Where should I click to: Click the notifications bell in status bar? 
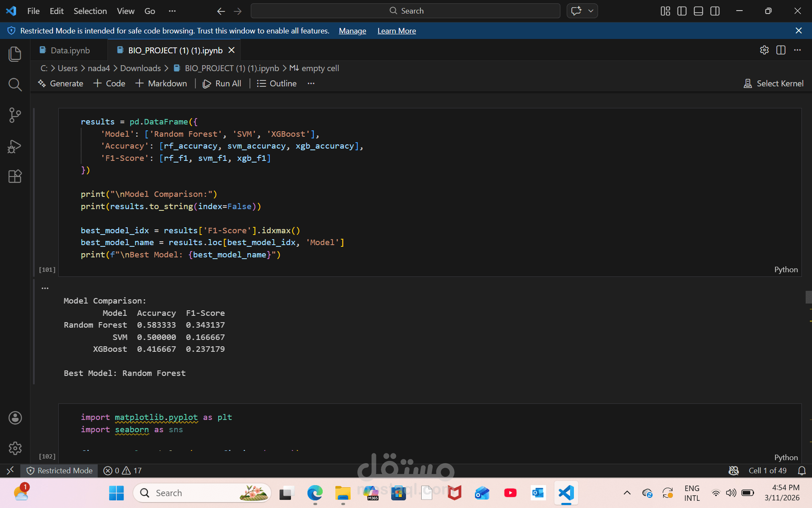pos(801,471)
